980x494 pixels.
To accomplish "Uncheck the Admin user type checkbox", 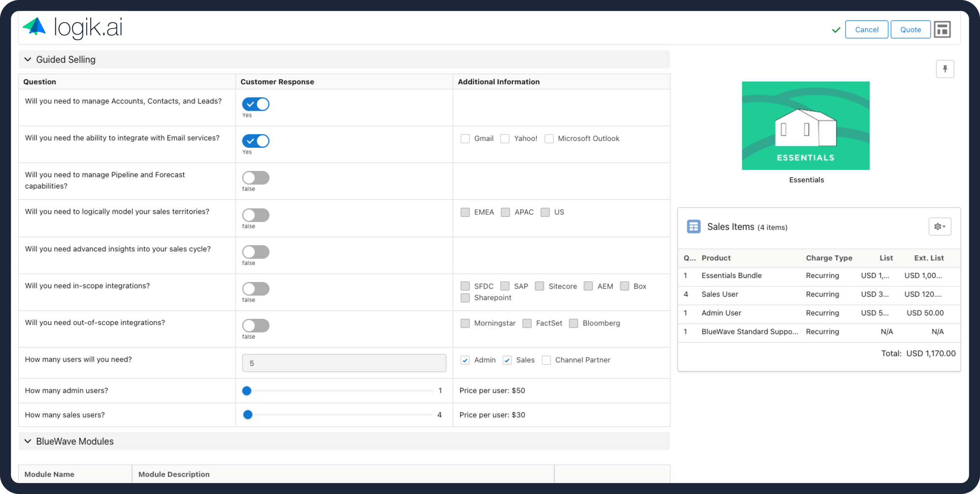I will click(x=465, y=360).
